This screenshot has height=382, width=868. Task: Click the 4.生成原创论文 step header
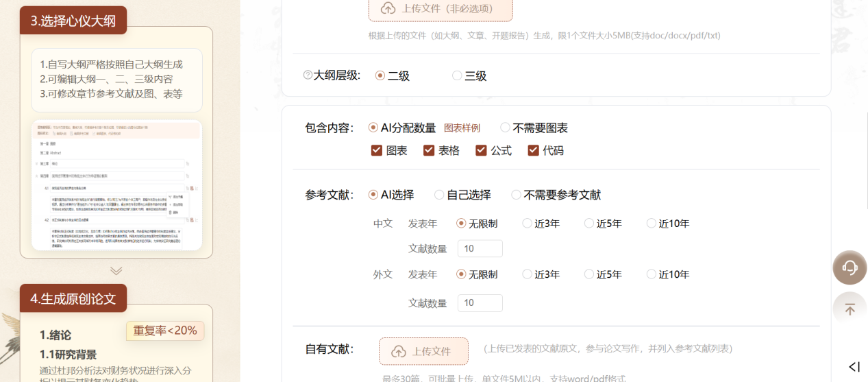coord(73,298)
